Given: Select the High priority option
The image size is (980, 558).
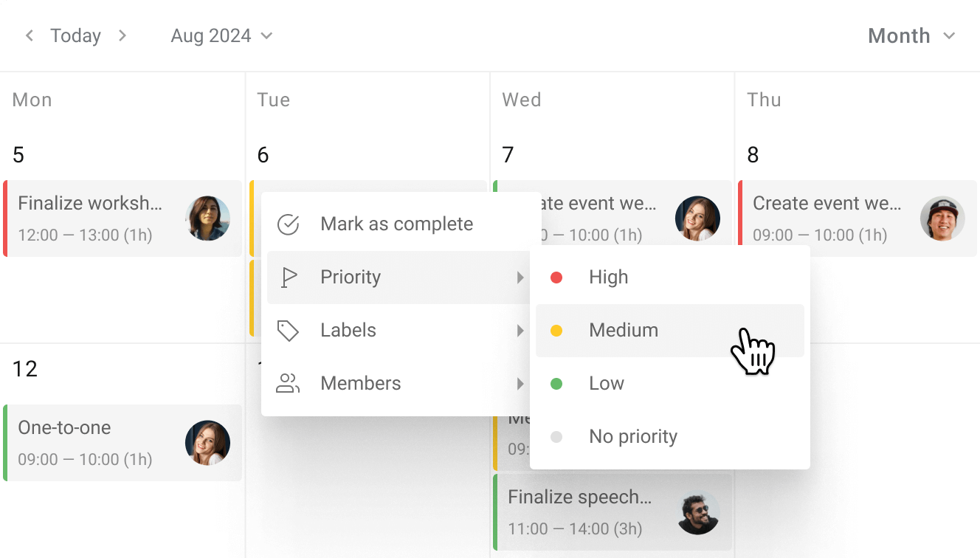Looking at the screenshot, I should 608,277.
